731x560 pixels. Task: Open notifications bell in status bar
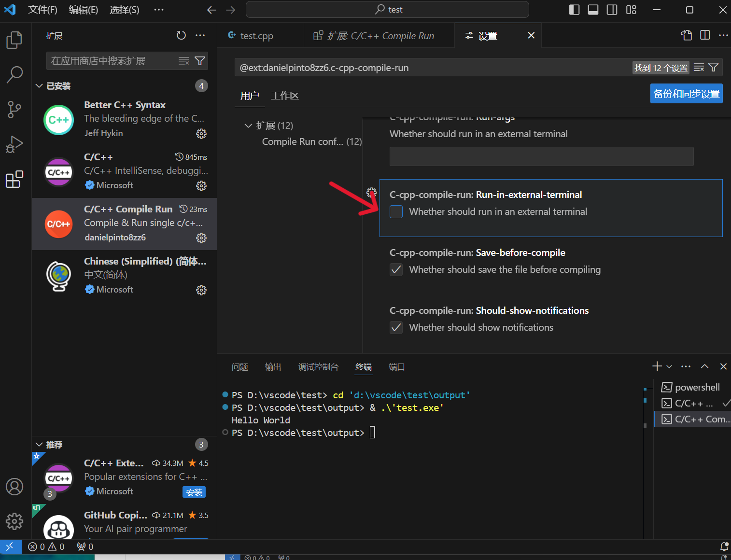724,546
